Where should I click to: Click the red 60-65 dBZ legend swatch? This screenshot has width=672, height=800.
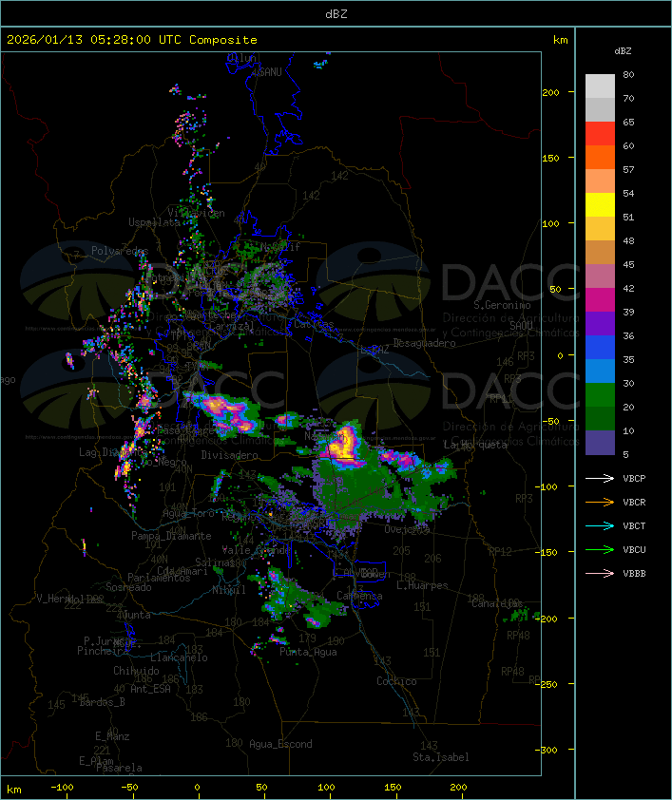(x=600, y=134)
